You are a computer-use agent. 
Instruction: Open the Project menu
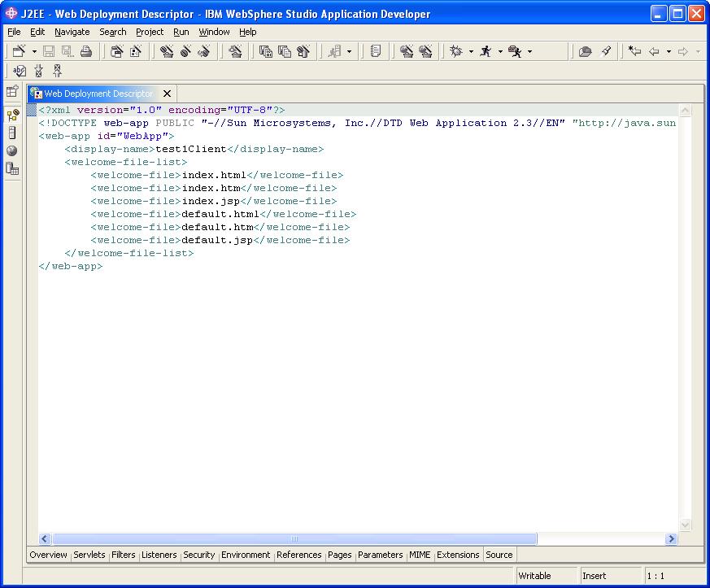click(150, 32)
